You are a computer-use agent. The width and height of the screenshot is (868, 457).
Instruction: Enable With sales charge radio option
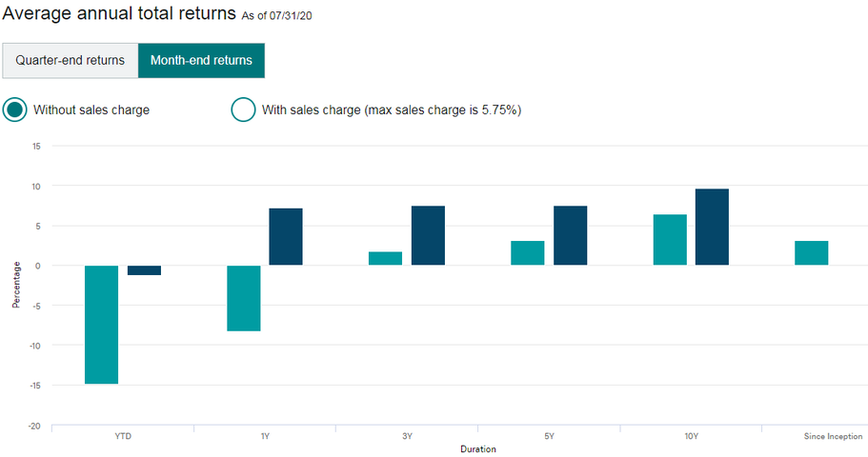[243, 109]
